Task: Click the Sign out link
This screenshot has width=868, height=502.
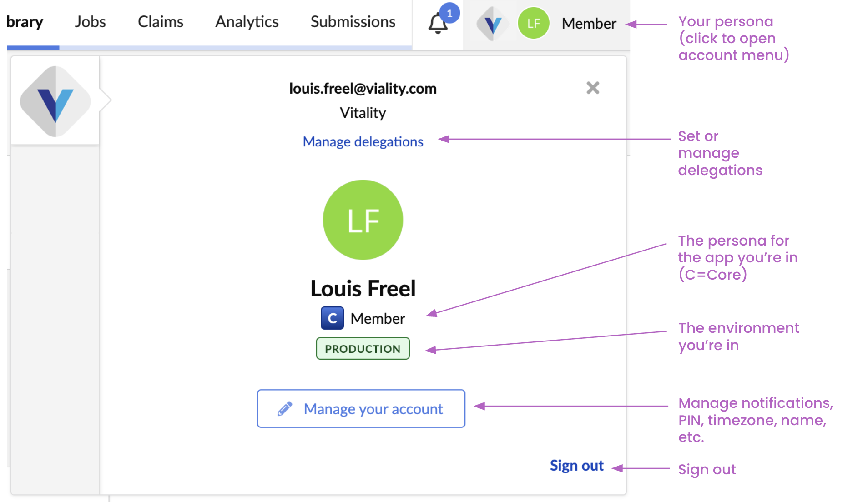Action: click(x=576, y=466)
